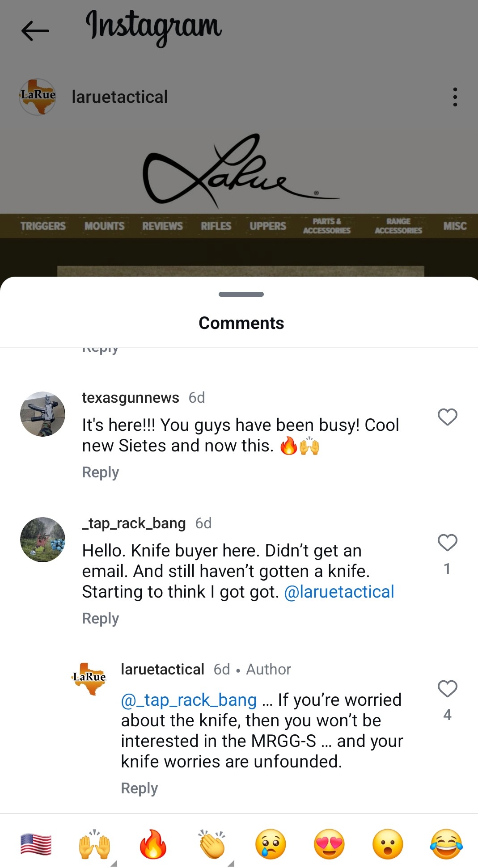Screen dimensions: 478x868
Task: Pick the clapping hands emoji reaction
Action: [x=212, y=844]
